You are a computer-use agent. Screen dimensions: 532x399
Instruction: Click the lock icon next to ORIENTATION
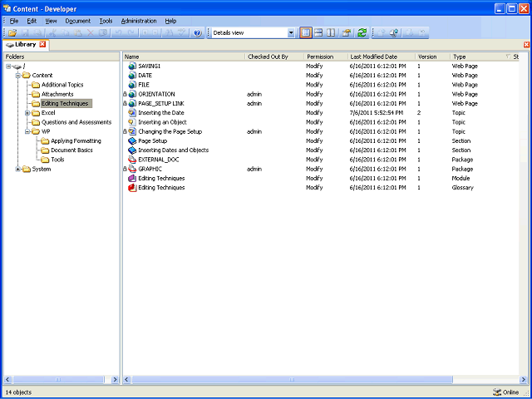[x=125, y=94]
